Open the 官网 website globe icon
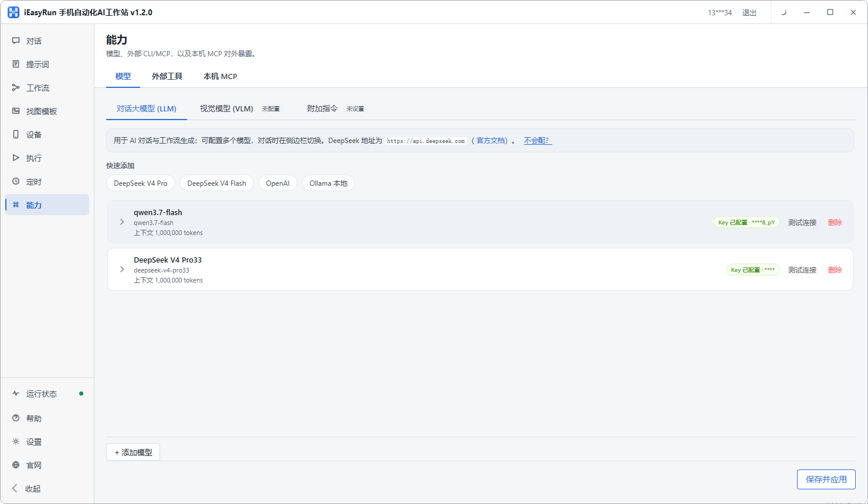868x504 pixels. [x=16, y=465]
